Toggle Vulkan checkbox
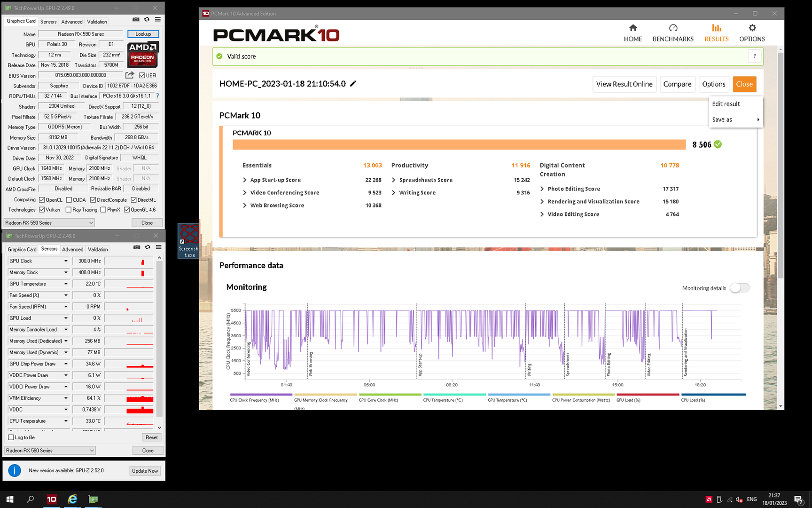Image resolution: width=812 pixels, height=508 pixels. (42, 210)
